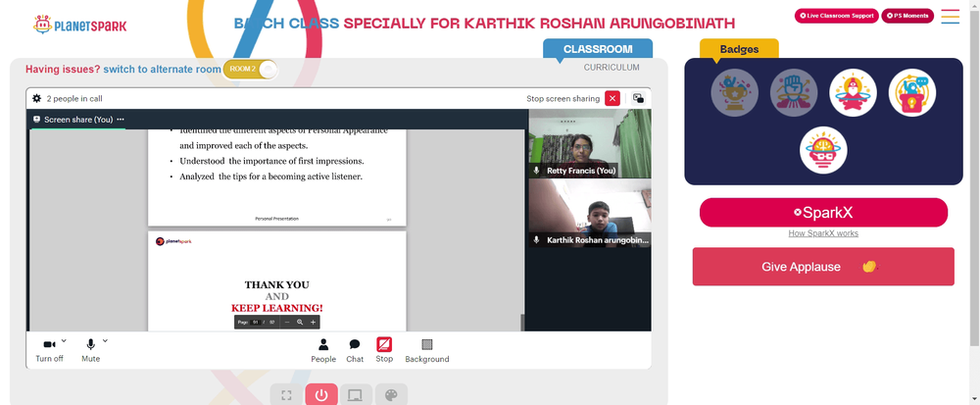Select the Background effects icon
The width and height of the screenshot is (980, 405).
point(427,344)
